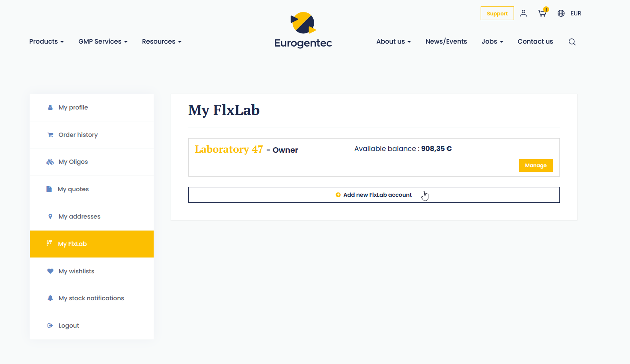Select the highlighted My FlxLab item
The image size is (630, 364).
click(x=92, y=244)
